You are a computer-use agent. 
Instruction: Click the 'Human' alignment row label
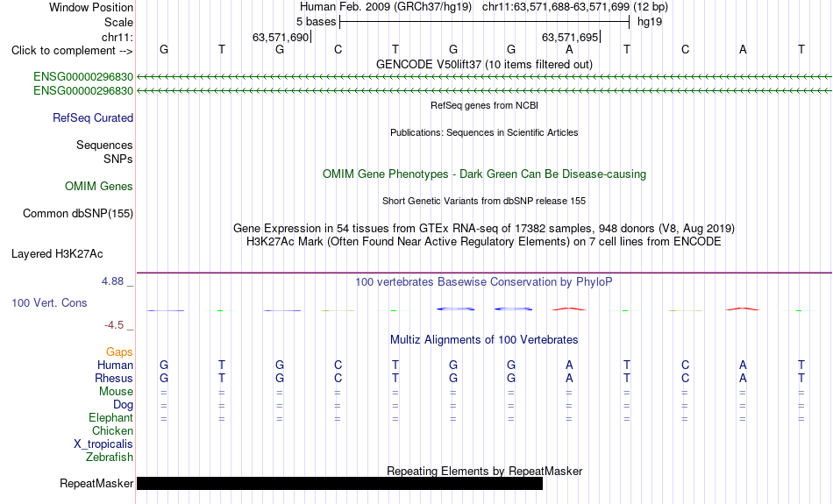point(115,365)
